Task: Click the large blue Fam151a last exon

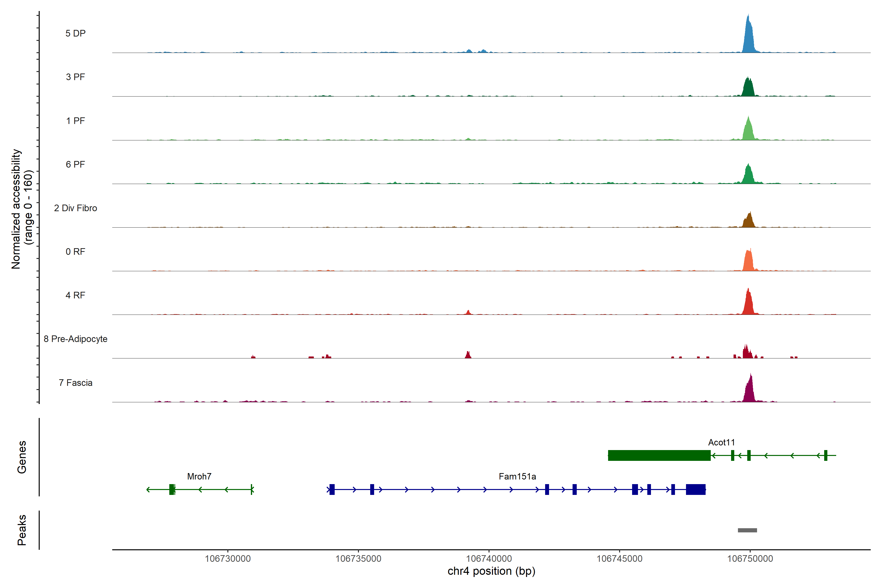Action: pyautogui.click(x=696, y=489)
